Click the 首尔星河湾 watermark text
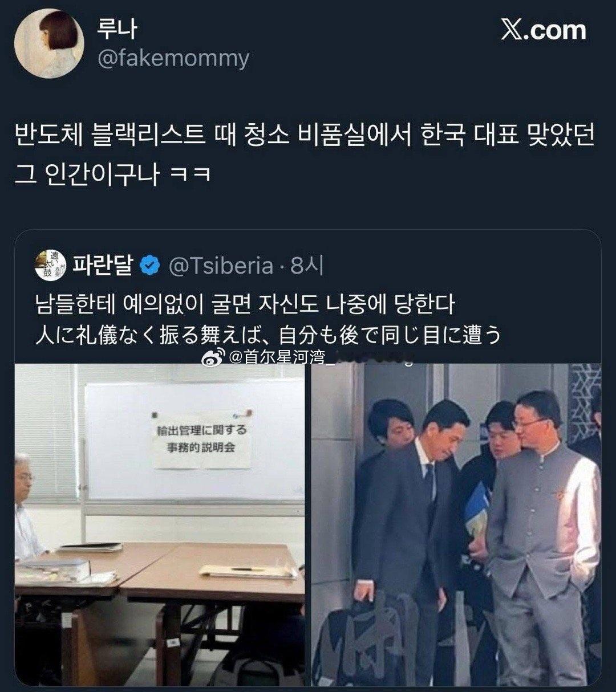Image resolution: width=616 pixels, height=692 pixels. click(x=279, y=357)
